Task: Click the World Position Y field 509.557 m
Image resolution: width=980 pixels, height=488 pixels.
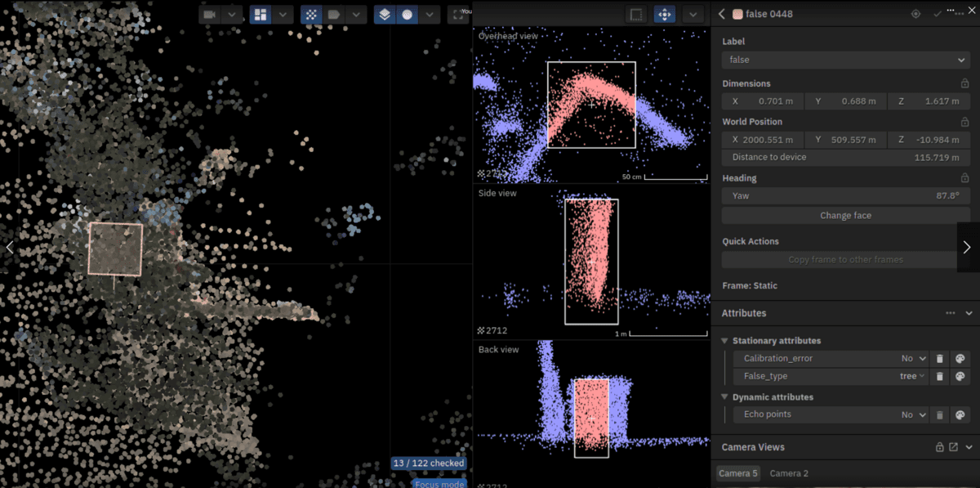Action: [845, 140]
